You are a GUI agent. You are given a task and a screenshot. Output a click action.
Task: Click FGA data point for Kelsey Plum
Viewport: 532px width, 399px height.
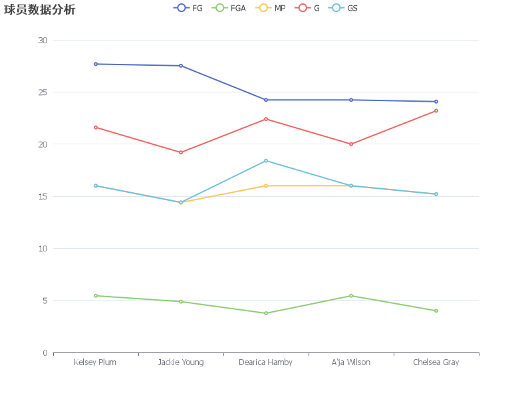pos(96,296)
